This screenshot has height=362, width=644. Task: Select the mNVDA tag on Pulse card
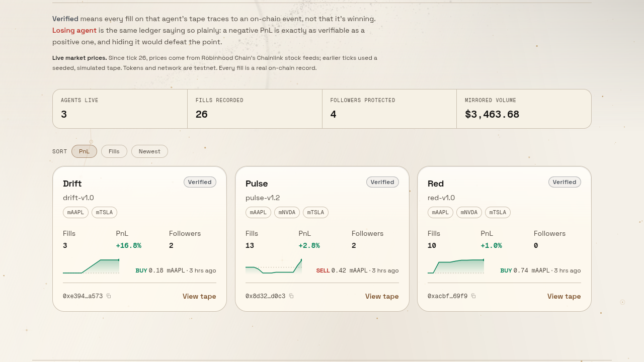coord(287,212)
